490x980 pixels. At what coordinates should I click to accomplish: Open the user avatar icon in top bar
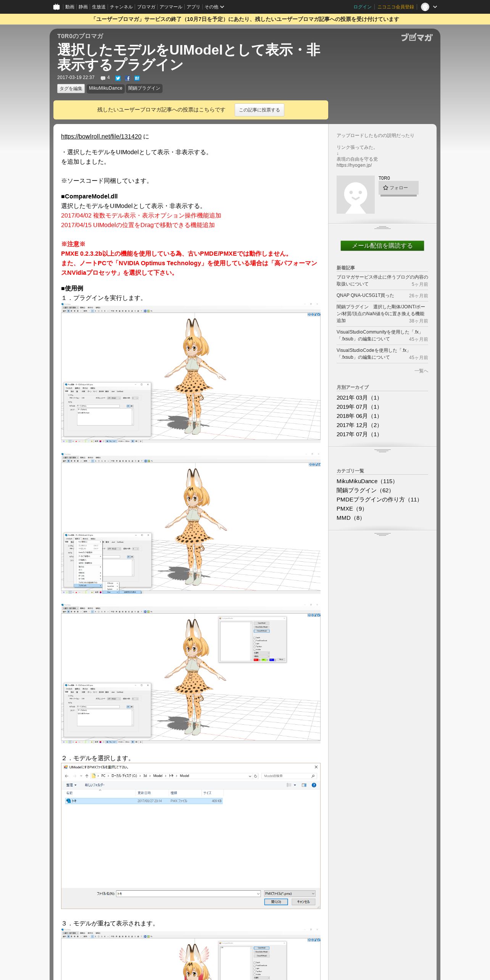point(425,7)
